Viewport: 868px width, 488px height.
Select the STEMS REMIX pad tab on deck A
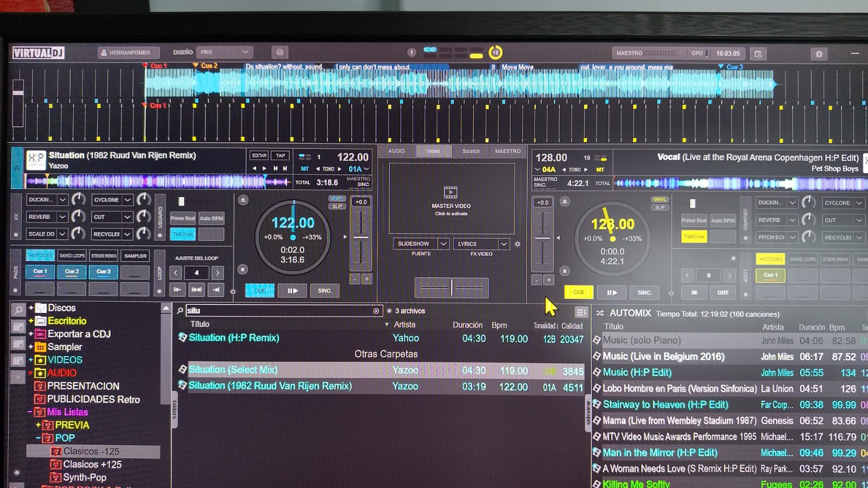click(104, 256)
